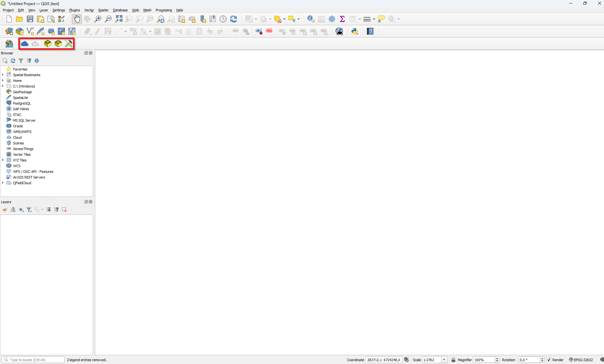Image resolution: width=604 pixels, height=364 pixels.
Task: Toggle the scale lock icon
Action: click(453, 360)
